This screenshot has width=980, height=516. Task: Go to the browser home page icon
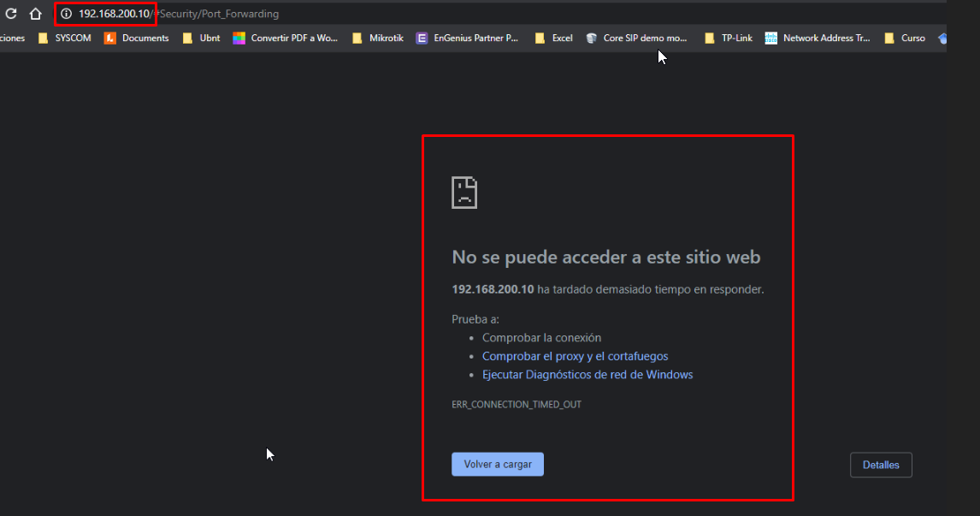coord(36,13)
